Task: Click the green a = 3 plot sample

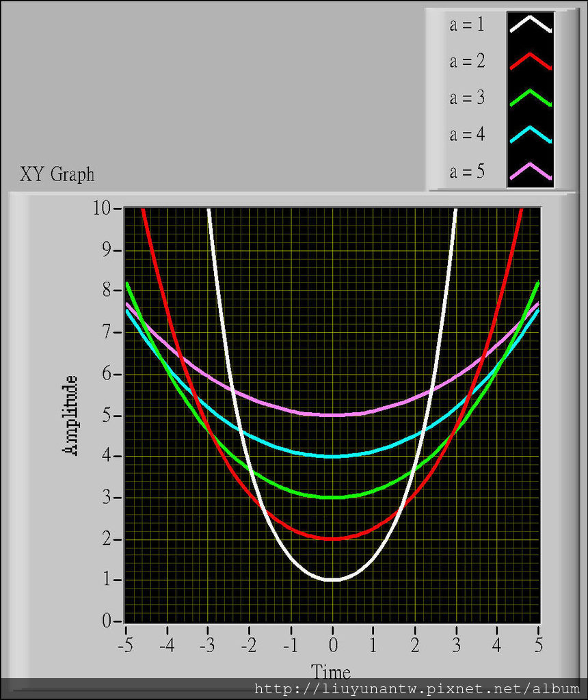Action: (531, 98)
